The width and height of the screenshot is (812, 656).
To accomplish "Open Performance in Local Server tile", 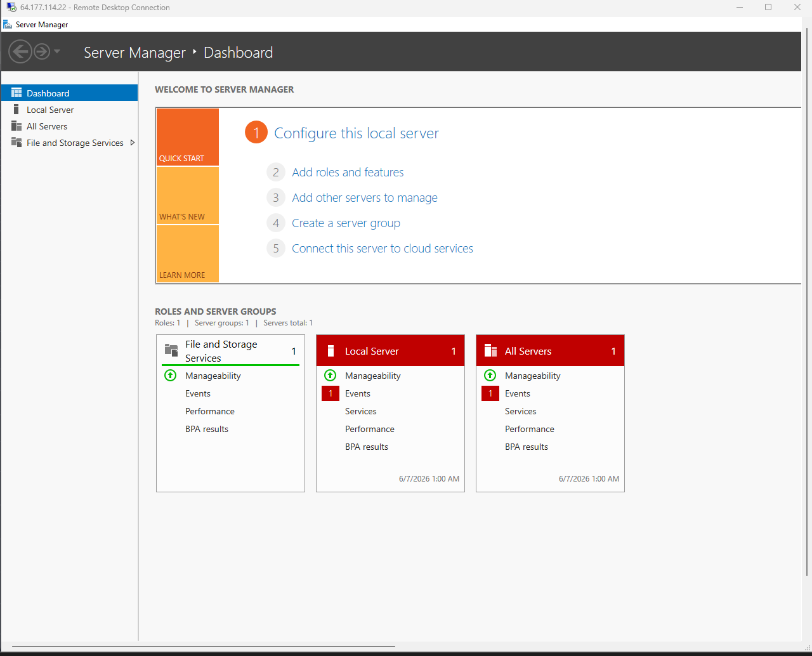I will tap(370, 429).
